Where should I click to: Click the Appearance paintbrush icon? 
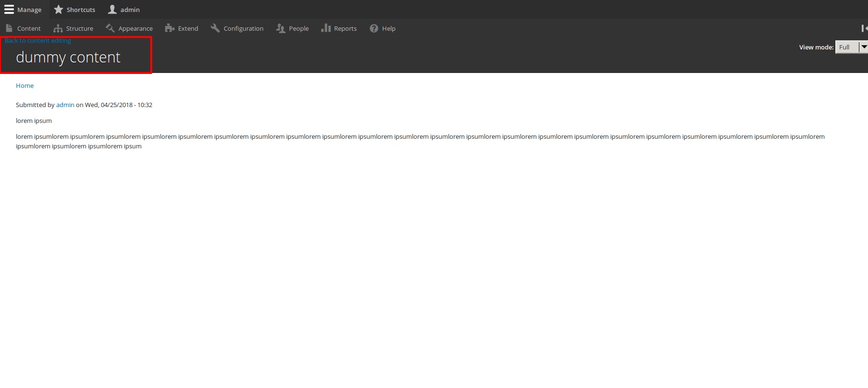click(x=110, y=28)
